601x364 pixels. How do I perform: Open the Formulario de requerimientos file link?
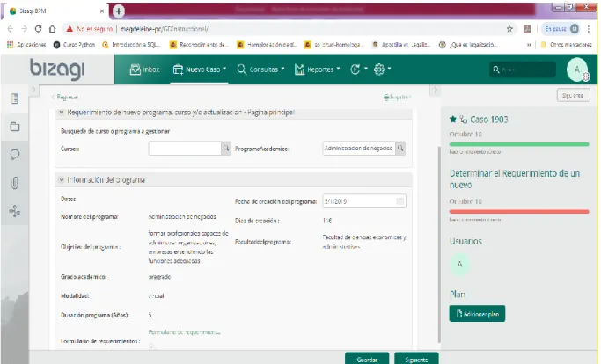[x=185, y=332]
